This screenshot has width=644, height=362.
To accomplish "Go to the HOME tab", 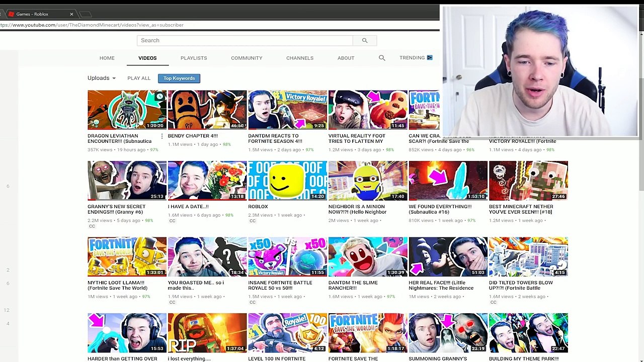I will [107, 58].
